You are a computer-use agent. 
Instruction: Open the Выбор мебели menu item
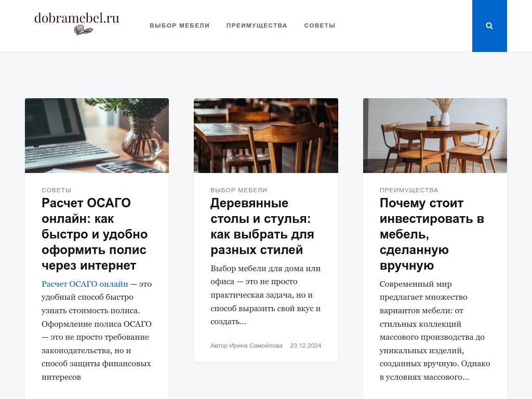click(179, 25)
